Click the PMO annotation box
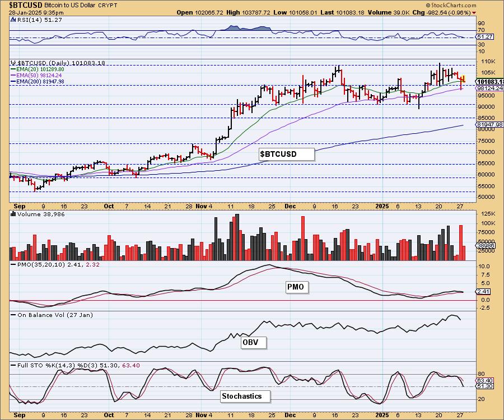This screenshot has height=420, width=504. pyautogui.click(x=297, y=287)
